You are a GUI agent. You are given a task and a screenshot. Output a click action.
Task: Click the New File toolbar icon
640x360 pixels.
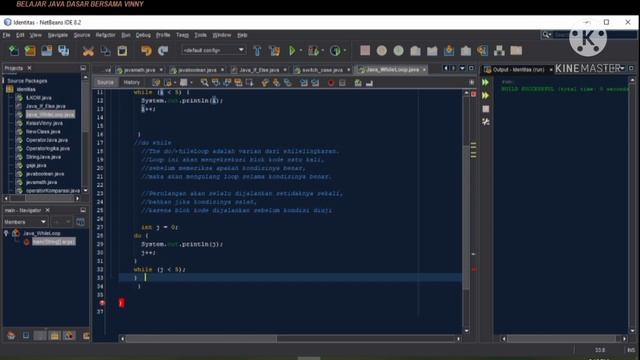tap(13, 51)
